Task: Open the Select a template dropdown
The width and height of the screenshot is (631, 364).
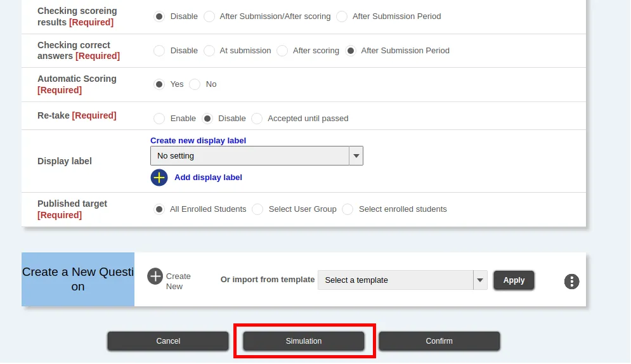Action: coord(395,280)
